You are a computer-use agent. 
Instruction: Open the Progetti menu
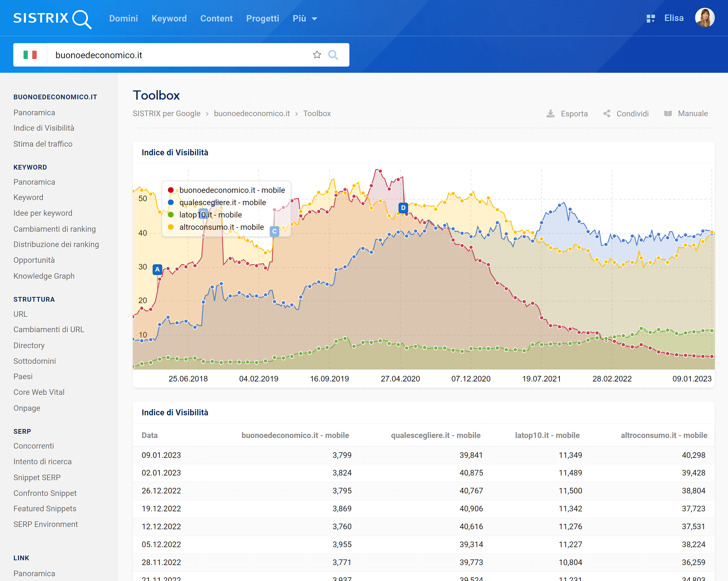pyautogui.click(x=262, y=18)
